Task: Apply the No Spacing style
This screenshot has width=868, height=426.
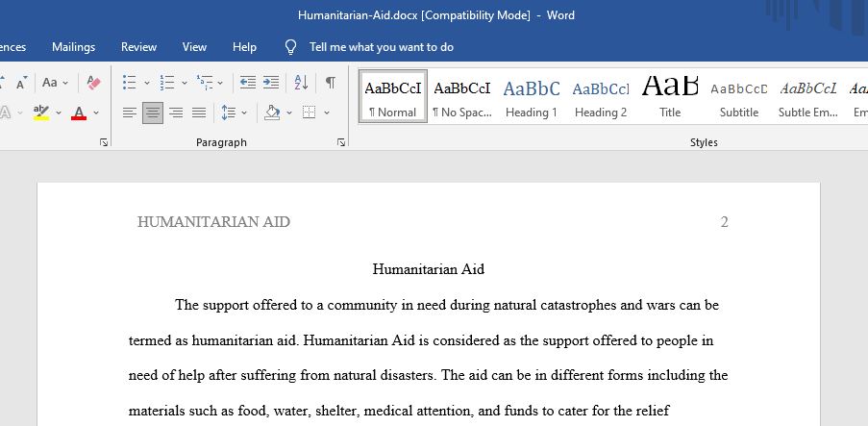Action: [462, 96]
